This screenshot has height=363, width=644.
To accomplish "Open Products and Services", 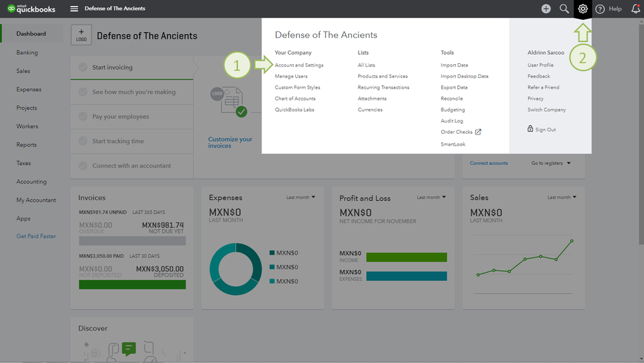I will pyautogui.click(x=383, y=76).
